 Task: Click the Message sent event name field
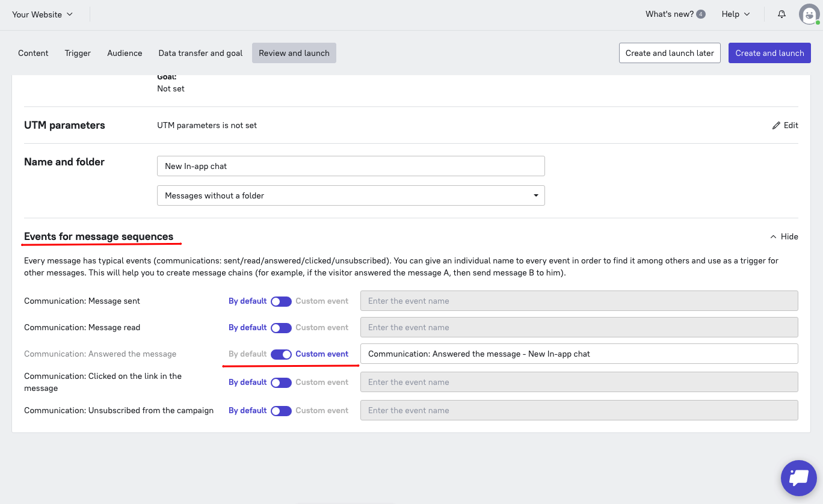point(579,301)
